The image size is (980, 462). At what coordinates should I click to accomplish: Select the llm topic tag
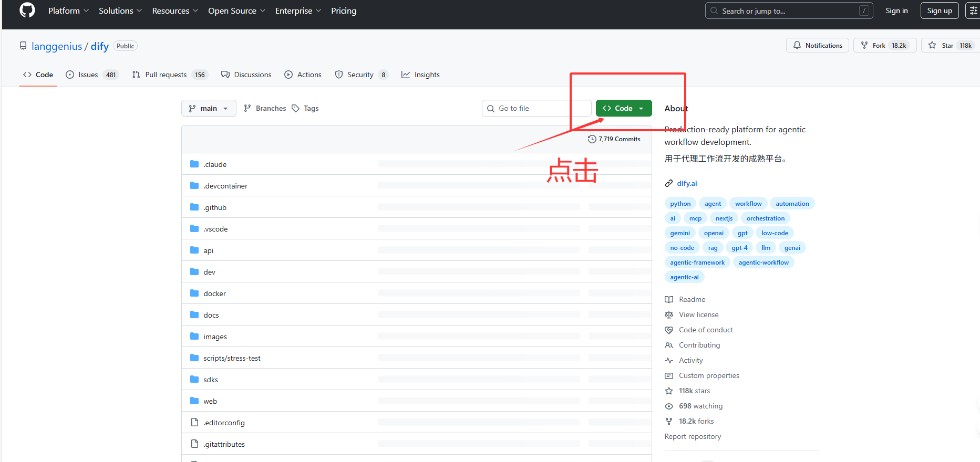[766, 248]
